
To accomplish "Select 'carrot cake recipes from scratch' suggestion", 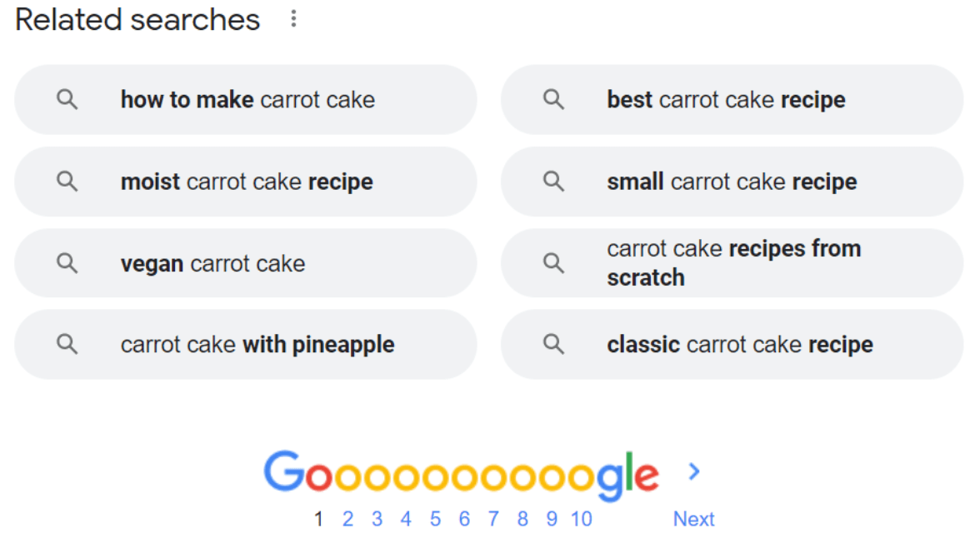I will pyautogui.click(x=733, y=263).
